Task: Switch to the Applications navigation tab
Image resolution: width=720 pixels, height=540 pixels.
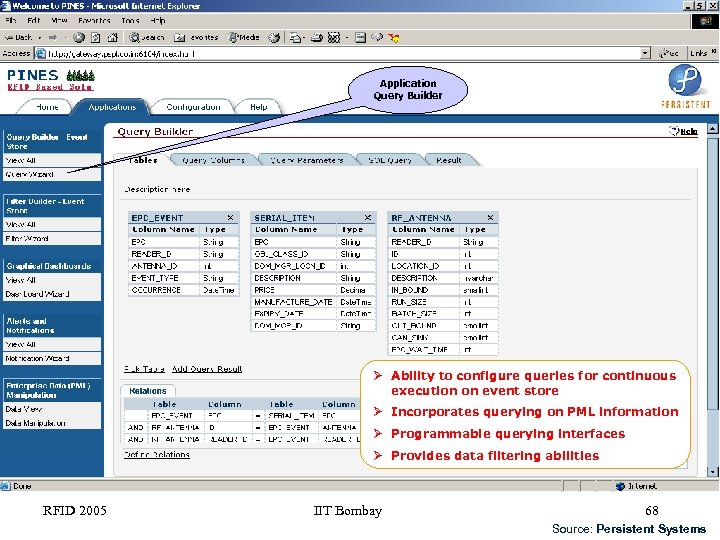Action: pyautogui.click(x=112, y=107)
